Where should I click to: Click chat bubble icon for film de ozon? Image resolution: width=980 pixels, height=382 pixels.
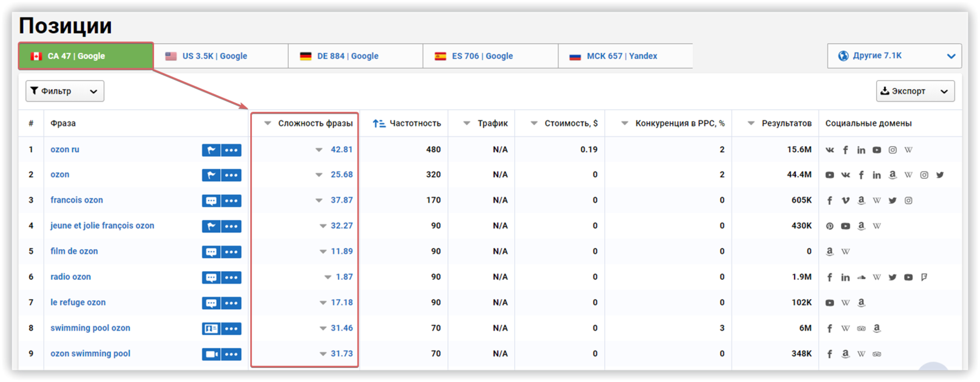point(211,252)
